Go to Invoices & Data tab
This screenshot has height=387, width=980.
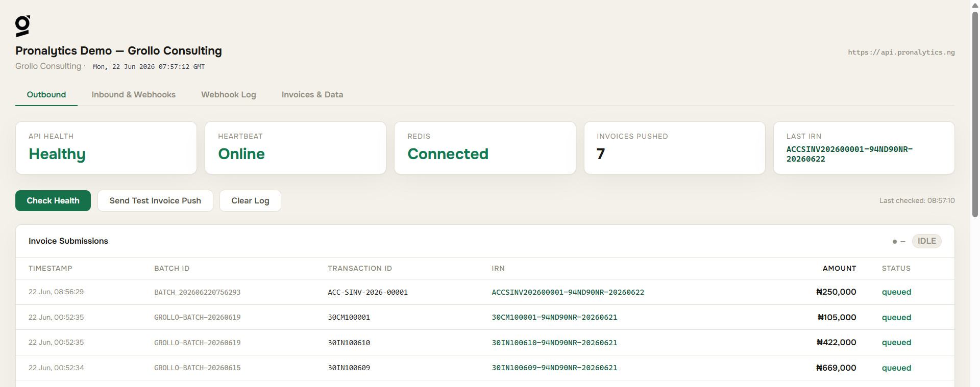(x=312, y=95)
